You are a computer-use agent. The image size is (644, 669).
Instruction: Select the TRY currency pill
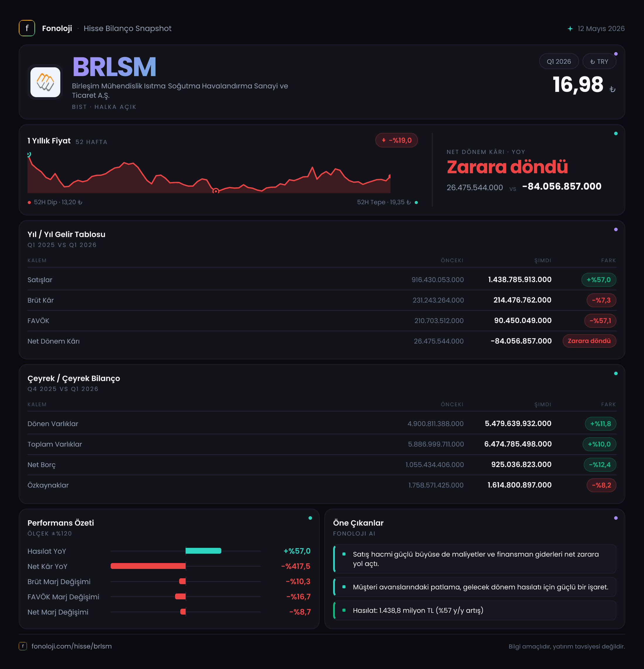pyautogui.click(x=599, y=61)
